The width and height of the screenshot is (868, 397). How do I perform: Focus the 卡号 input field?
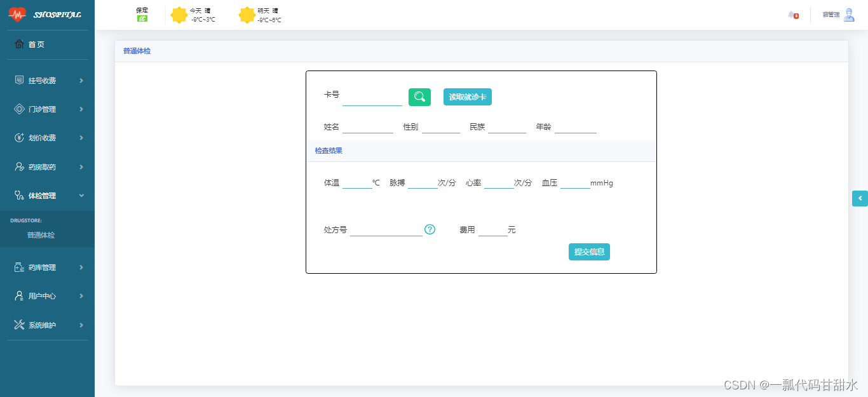[x=372, y=97]
